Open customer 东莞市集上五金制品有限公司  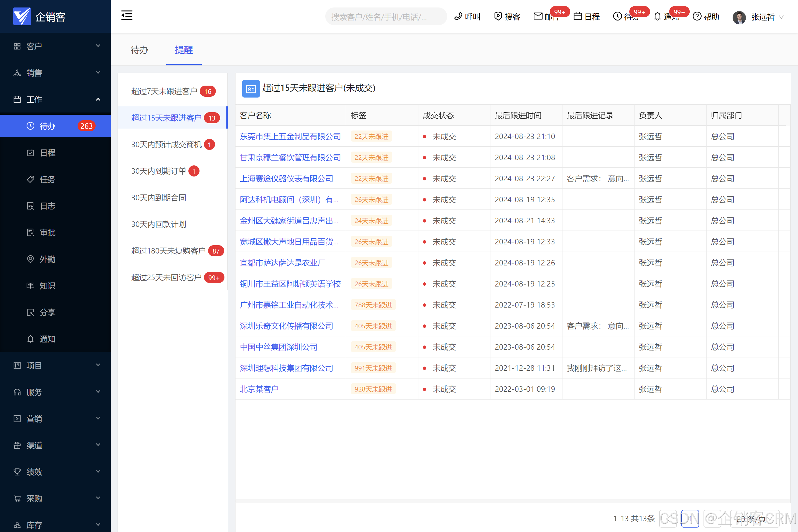290,136
